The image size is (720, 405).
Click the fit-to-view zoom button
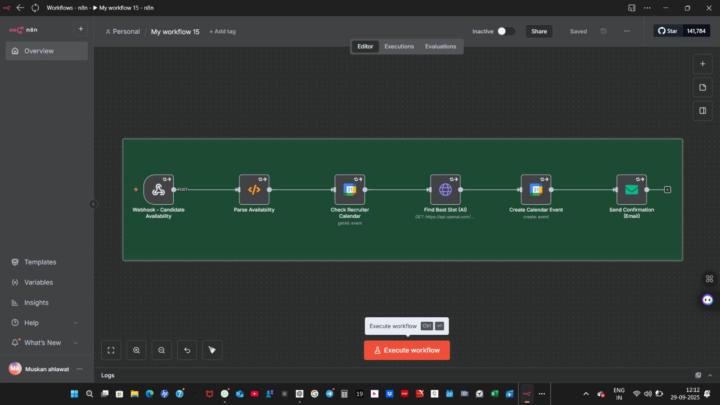tap(111, 350)
